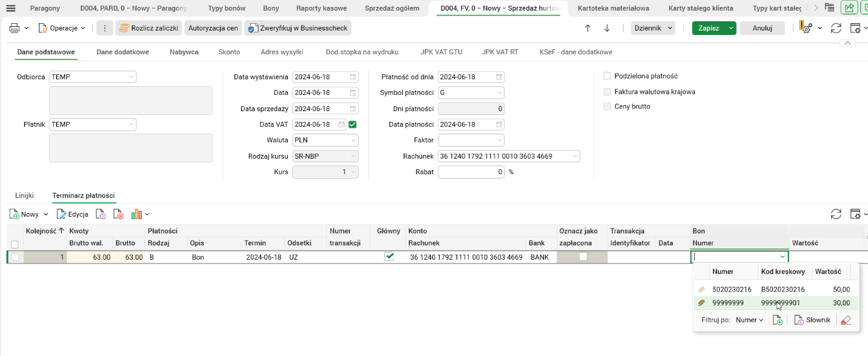The height and width of the screenshot is (356, 868).
Task: Open top toolbar window layout settings icon
Action: tap(855, 28)
